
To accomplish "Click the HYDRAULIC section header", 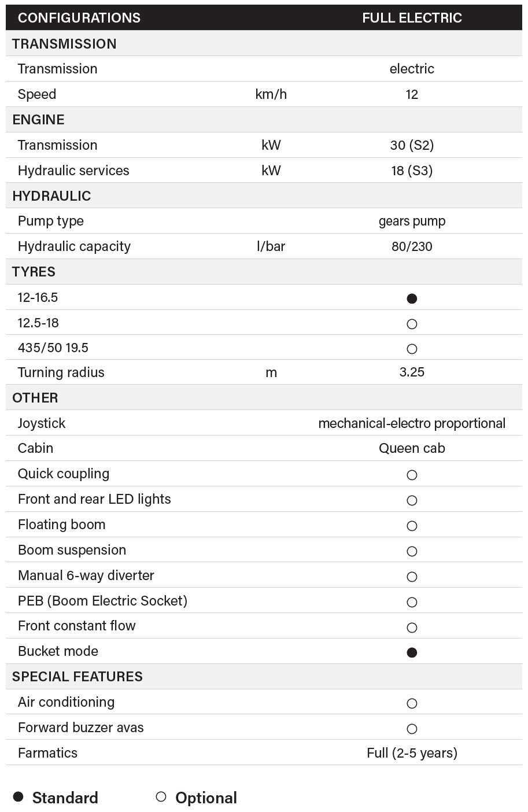I will pos(51,195).
